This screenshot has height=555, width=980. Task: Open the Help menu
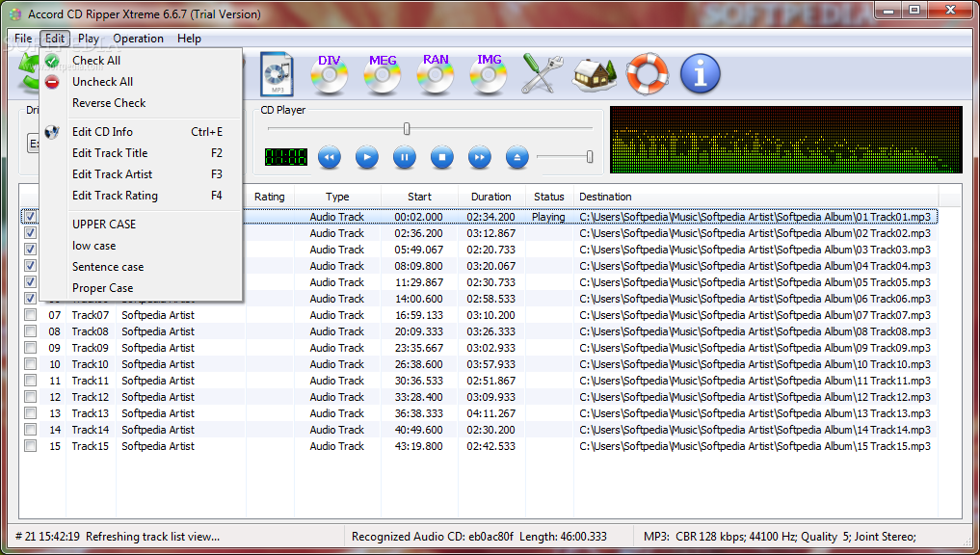point(189,39)
